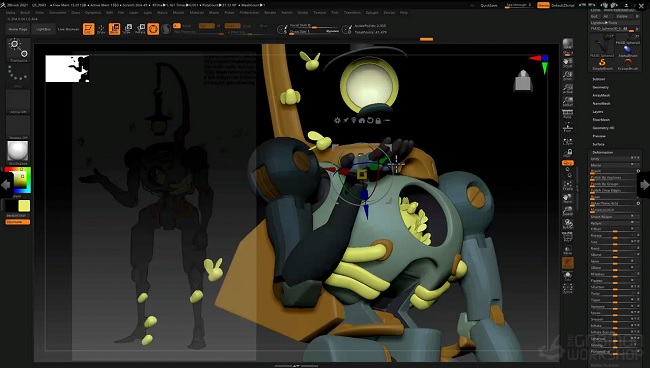Click the Actual size icon
Image resolution: width=650 pixels, height=368 pixels.
click(x=568, y=89)
